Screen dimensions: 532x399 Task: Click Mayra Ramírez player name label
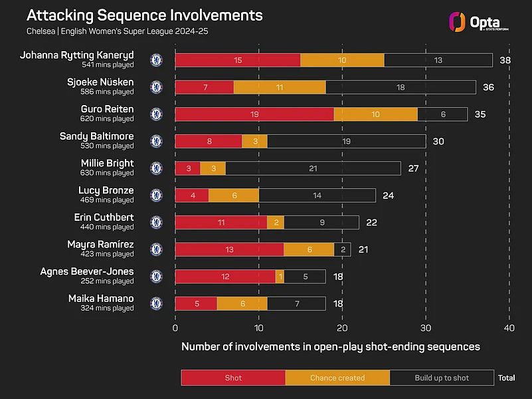(100, 245)
